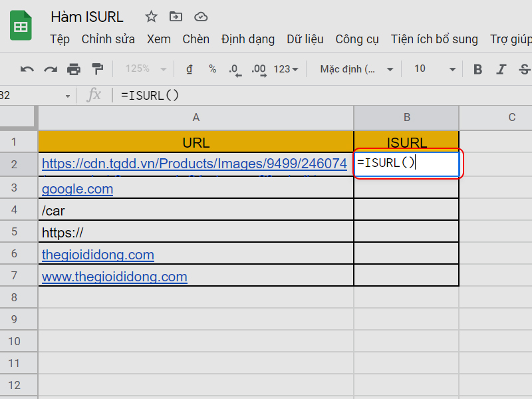Click the Undo arrow icon
This screenshot has width=532, height=399.
[27, 70]
